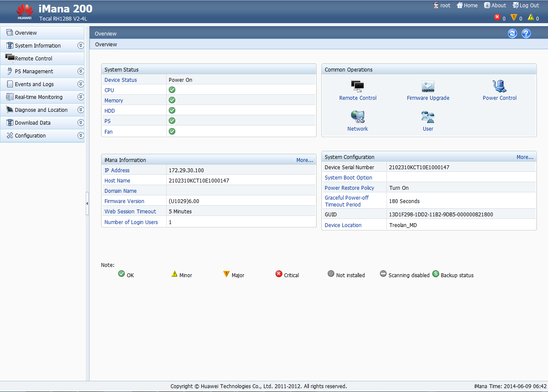Select Overview in the sidebar

42,33
